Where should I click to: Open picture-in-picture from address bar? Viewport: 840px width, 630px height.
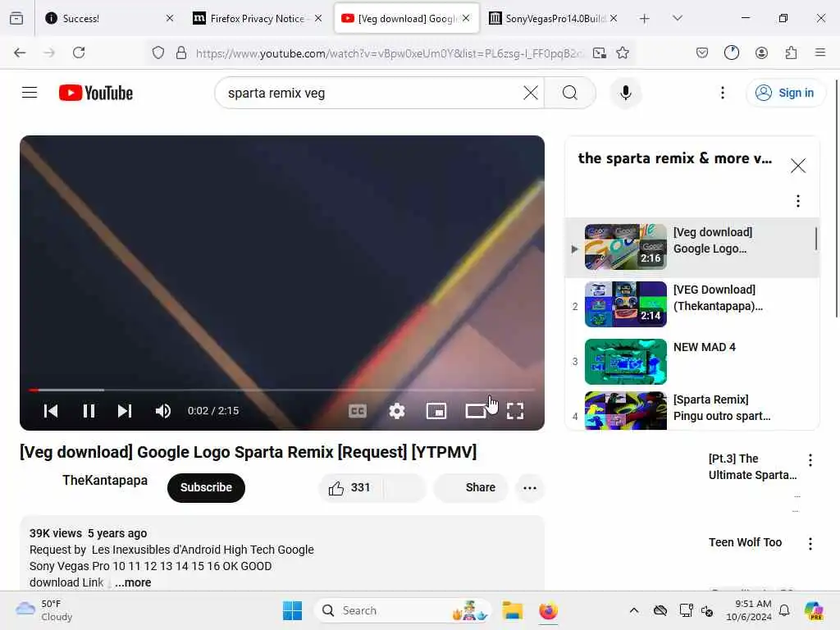point(600,52)
